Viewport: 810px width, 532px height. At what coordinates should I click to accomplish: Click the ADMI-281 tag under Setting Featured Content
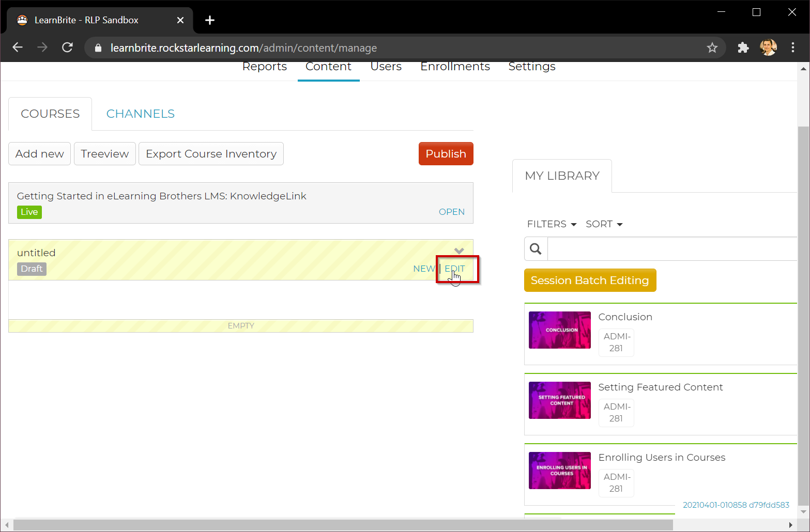pyautogui.click(x=616, y=412)
